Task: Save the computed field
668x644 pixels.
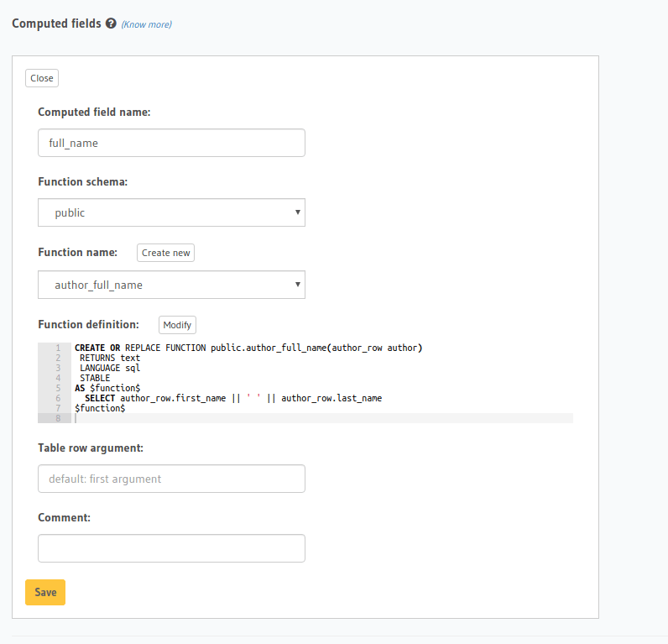Action: (45, 592)
